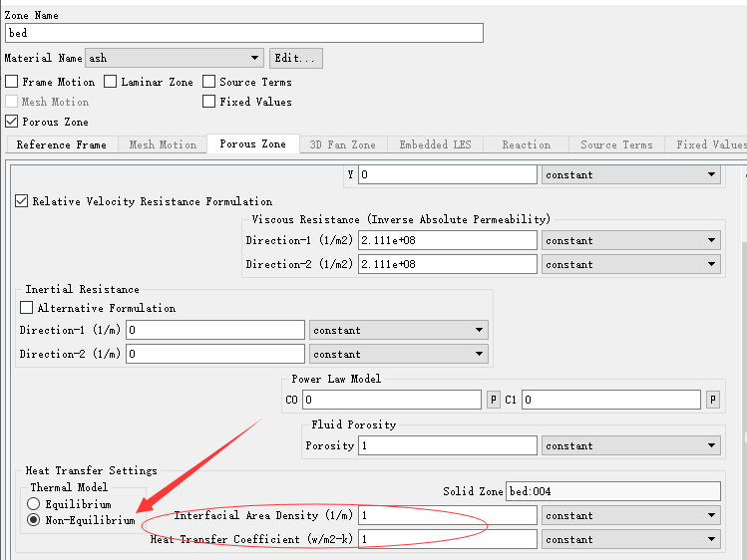Click the Interfacial Area Density value field
This screenshot has height=560, width=747.
pyautogui.click(x=448, y=515)
